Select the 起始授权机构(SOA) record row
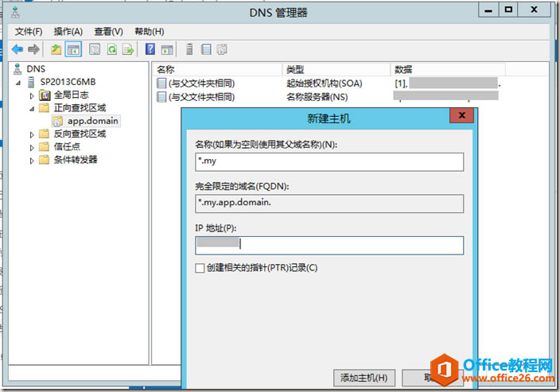 pyautogui.click(x=329, y=83)
